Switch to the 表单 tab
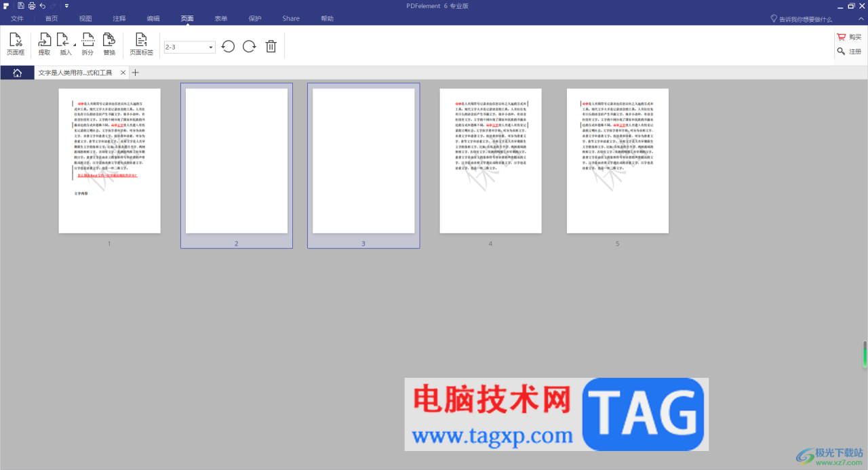Image resolution: width=868 pixels, height=470 pixels. pos(221,18)
